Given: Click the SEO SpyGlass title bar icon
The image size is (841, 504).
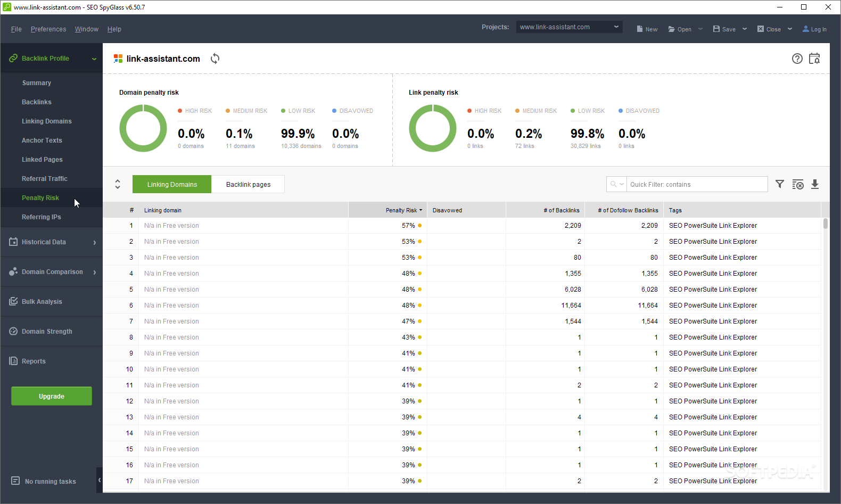Looking at the screenshot, I should (6, 7).
